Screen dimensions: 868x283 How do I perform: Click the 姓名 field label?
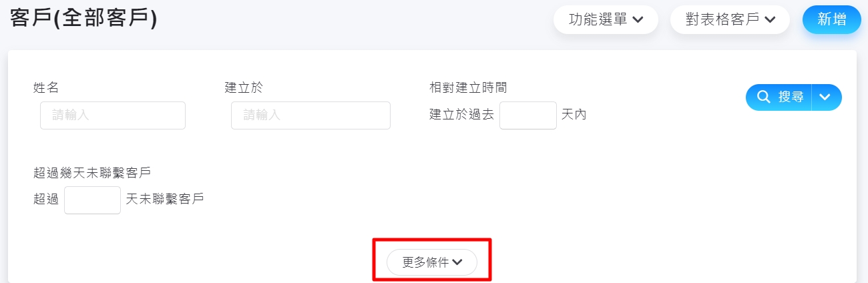(45, 87)
